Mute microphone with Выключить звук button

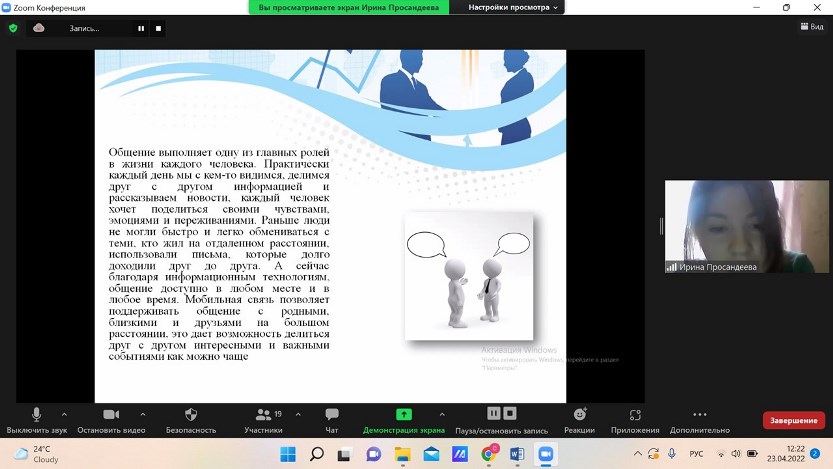[x=37, y=414]
